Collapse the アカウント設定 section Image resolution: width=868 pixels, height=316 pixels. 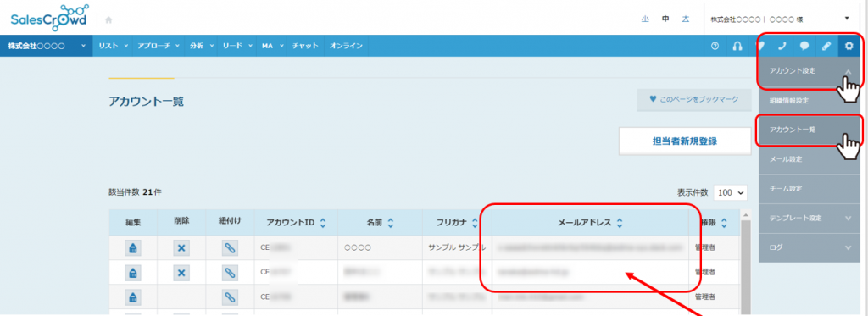click(x=810, y=71)
